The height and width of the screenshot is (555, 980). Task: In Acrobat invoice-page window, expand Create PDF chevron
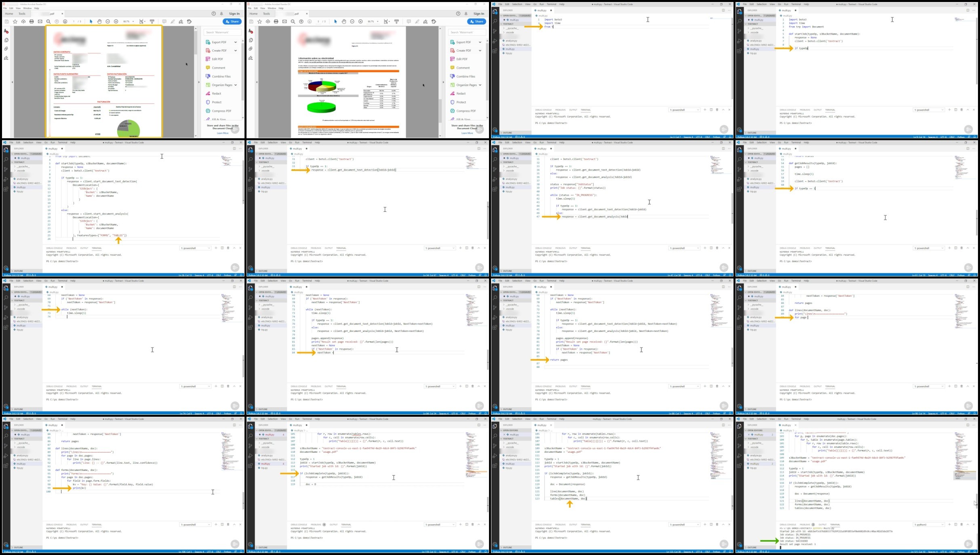point(236,51)
